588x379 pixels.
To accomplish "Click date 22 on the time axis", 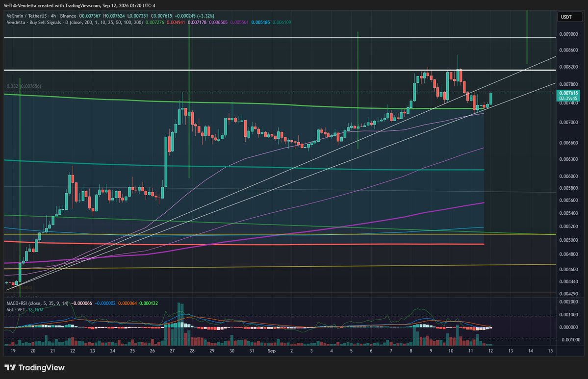I will (x=73, y=351).
